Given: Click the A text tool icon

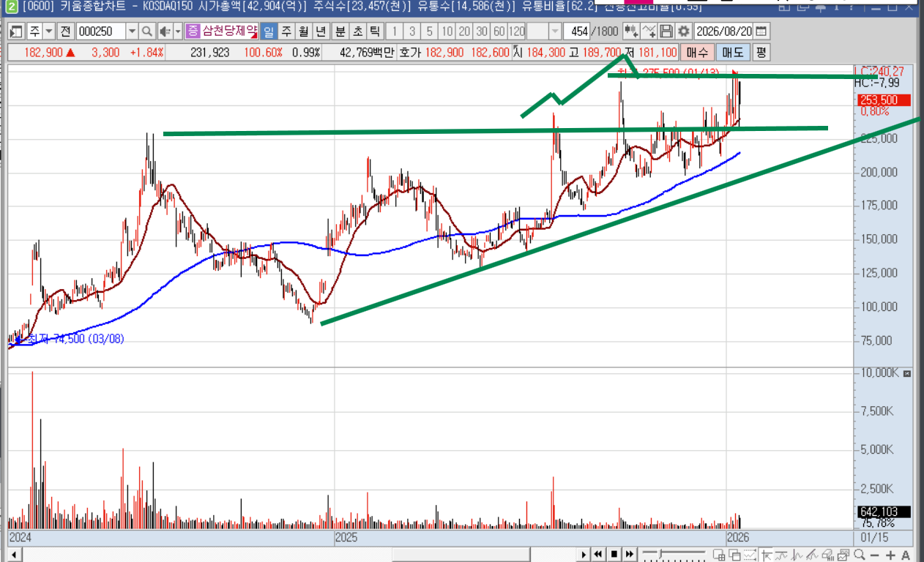Looking at the screenshot, I should pos(906,555).
